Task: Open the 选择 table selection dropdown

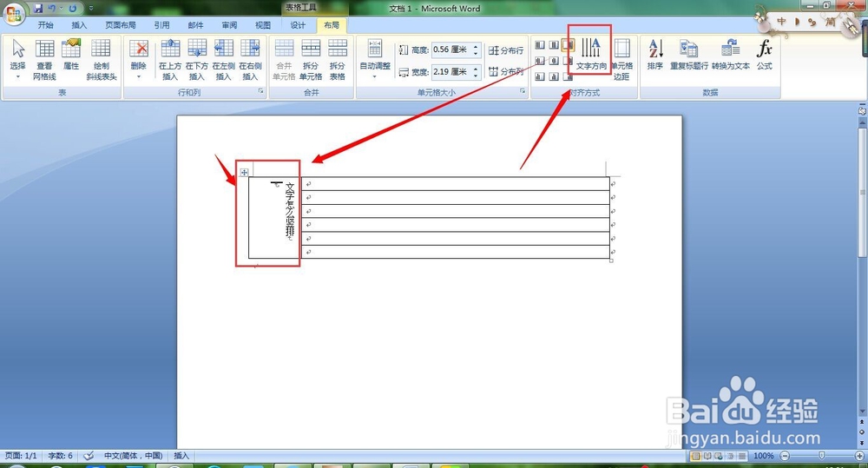Action: tap(17, 59)
